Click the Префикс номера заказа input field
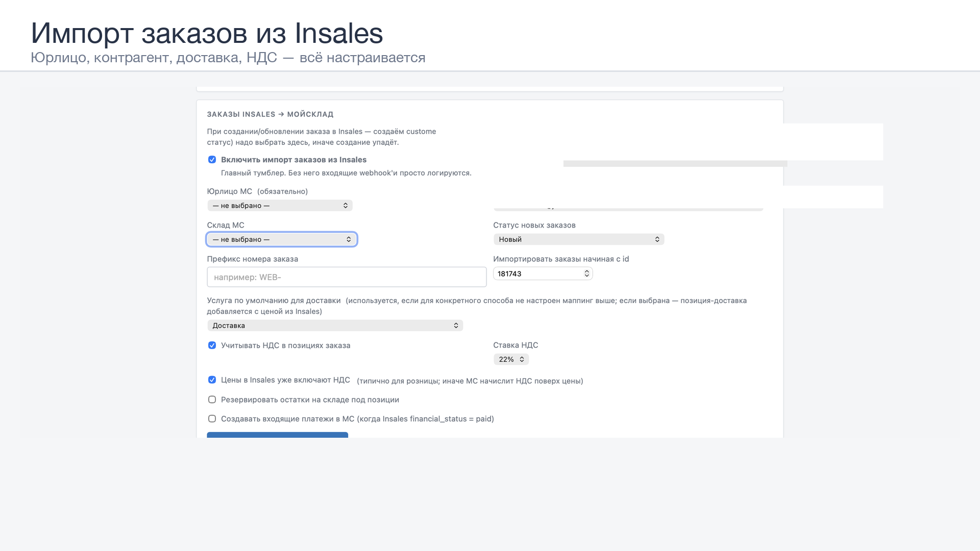980x551 pixels. point(347,277)
